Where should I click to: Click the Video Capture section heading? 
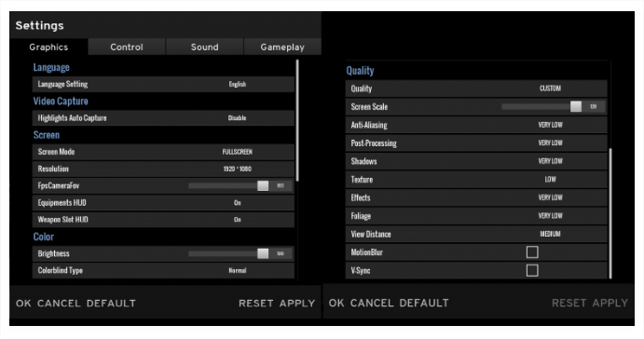tap(61, 101)
